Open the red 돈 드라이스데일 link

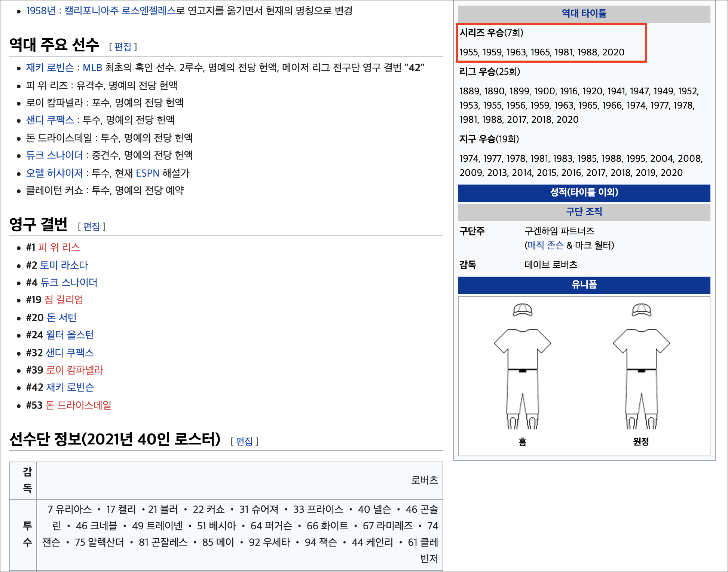(79, 405)
